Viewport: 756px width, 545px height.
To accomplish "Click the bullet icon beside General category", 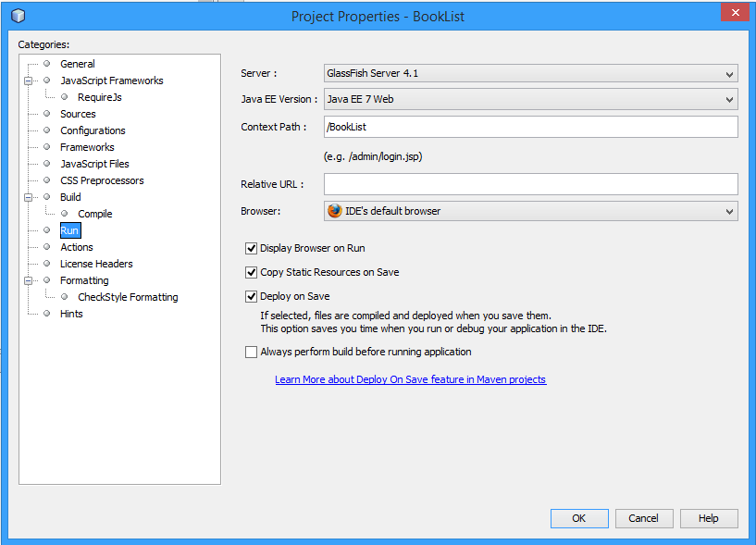I will coord(46,64).
